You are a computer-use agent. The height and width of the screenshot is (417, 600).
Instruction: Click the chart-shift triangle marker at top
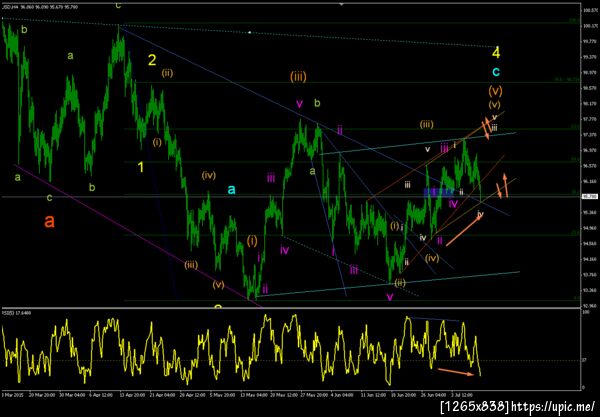(x=341, y=4)
